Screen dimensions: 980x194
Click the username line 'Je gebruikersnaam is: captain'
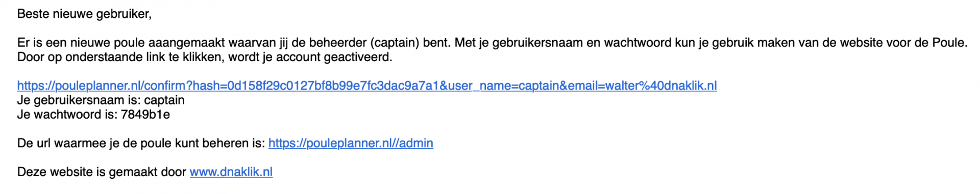[x=101, y=100]
